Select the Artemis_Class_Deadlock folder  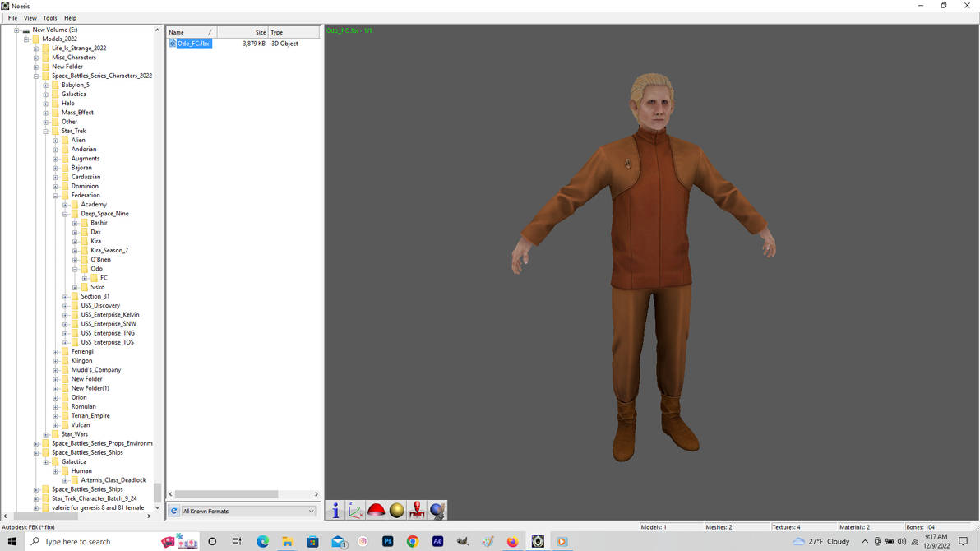coord(113,480)
